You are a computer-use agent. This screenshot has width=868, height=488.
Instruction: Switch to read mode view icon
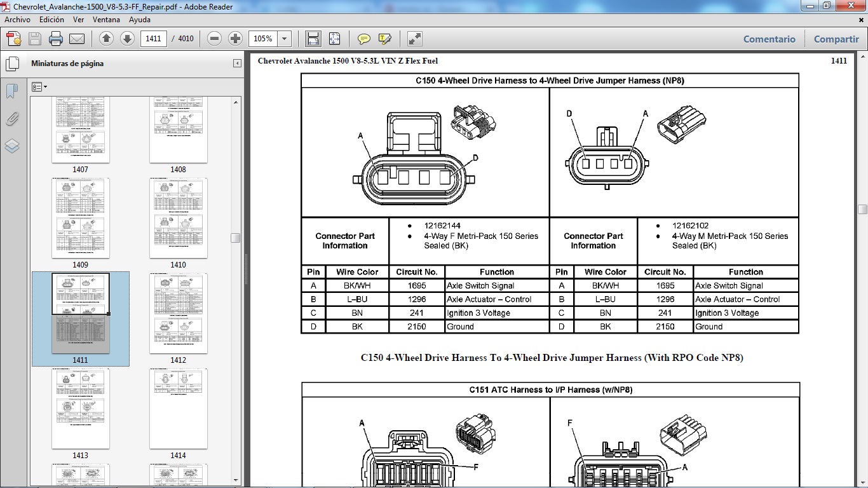415,39
